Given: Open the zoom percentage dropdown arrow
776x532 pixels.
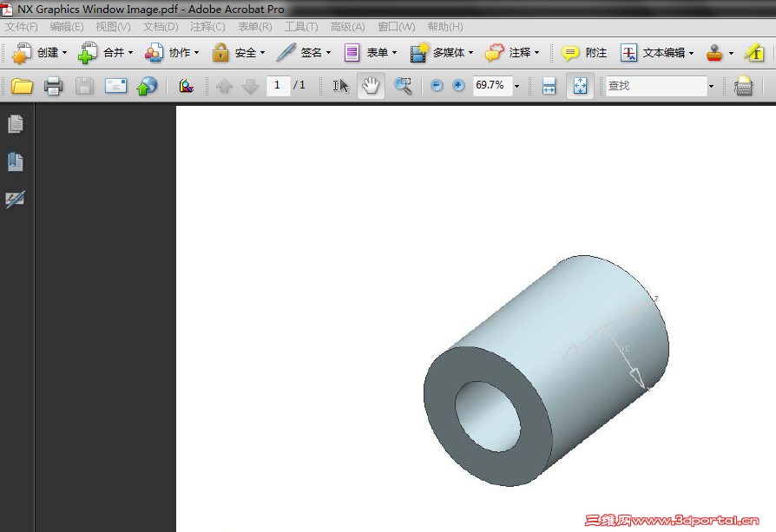Looking at the screenshot, I should pos(517,86).
